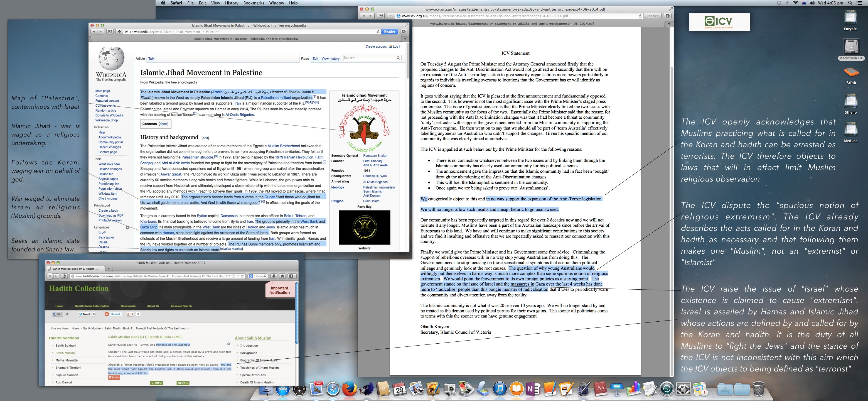Viewport: 868px width, 401px height.
Task: Open Firefox bookmarks menu dropdown
Action: 292,276
